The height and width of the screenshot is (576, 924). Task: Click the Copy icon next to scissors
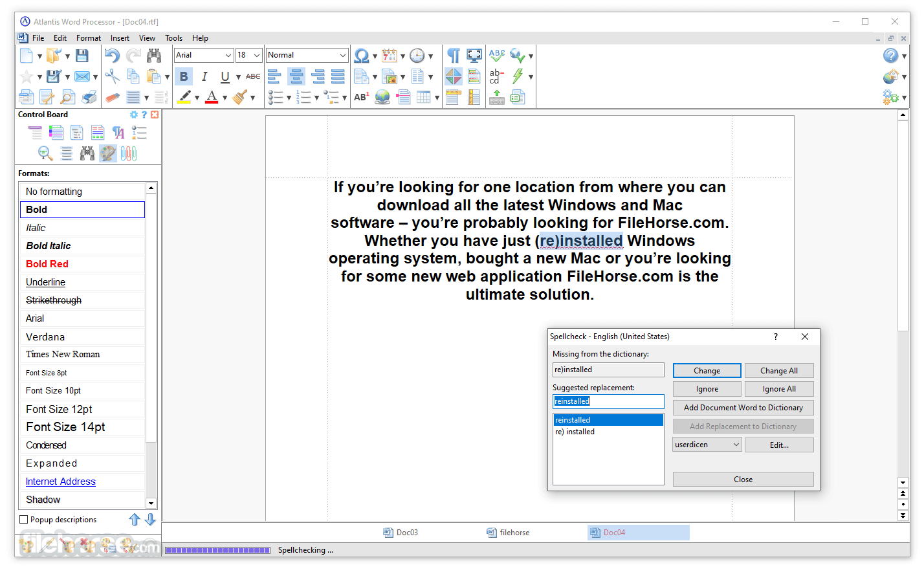pos(133,76)
